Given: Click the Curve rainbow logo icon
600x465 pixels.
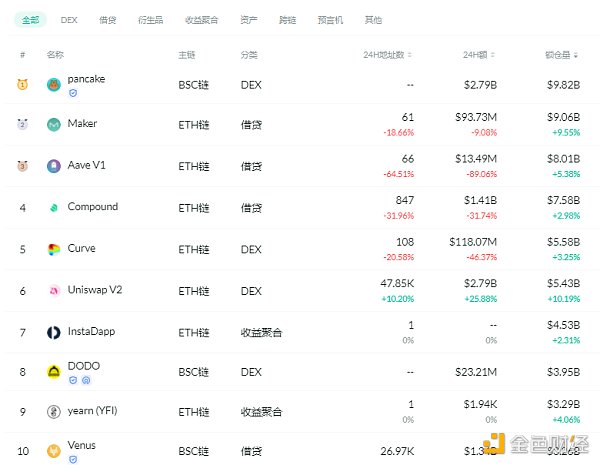Looking at the screenshot, I should tap(54, 249).
